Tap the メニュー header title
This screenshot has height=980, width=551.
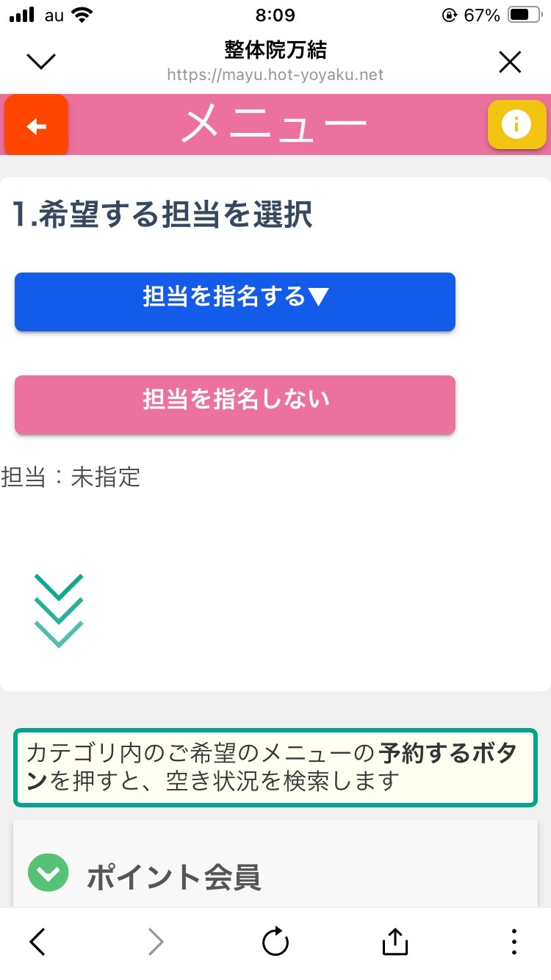click(x=274, y=125)
